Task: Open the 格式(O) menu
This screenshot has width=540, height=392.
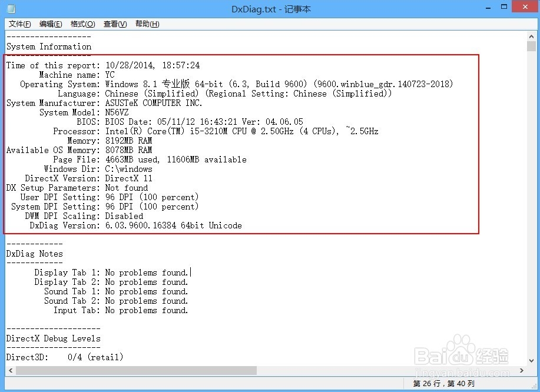Action: (x=82, y=24)
